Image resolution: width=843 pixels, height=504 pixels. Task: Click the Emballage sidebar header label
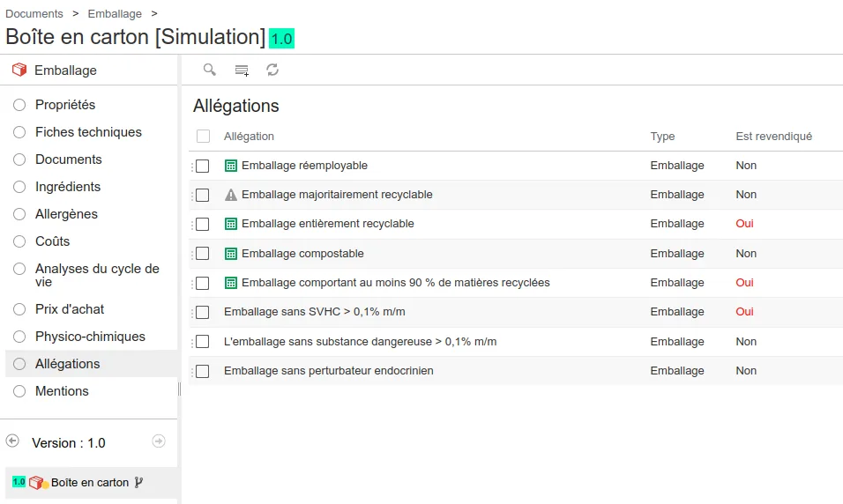click(65, 70)
